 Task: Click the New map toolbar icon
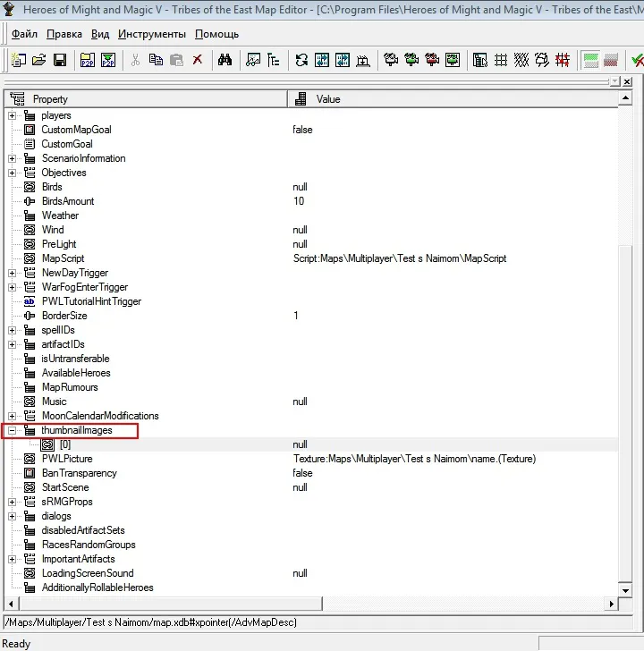(x=18, y=60)
